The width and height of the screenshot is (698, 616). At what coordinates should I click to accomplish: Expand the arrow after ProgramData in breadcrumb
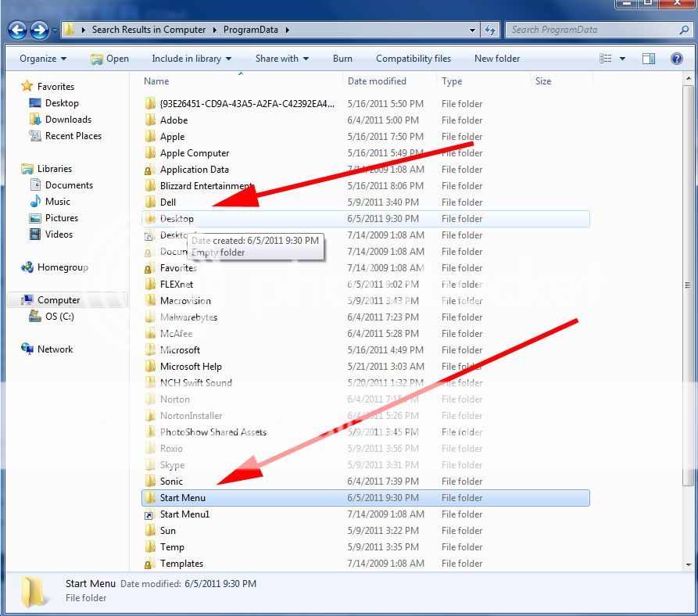[287, 30]
